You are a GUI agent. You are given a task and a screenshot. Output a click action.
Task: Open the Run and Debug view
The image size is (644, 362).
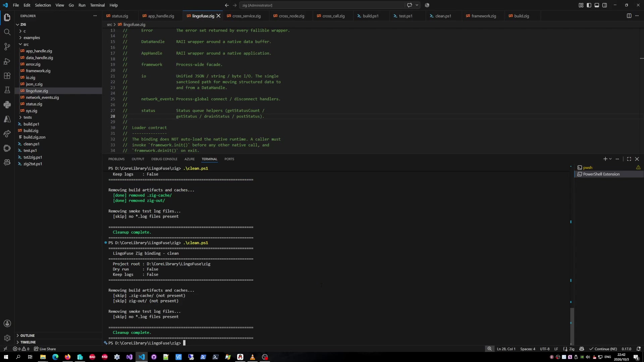coord(7,61)
